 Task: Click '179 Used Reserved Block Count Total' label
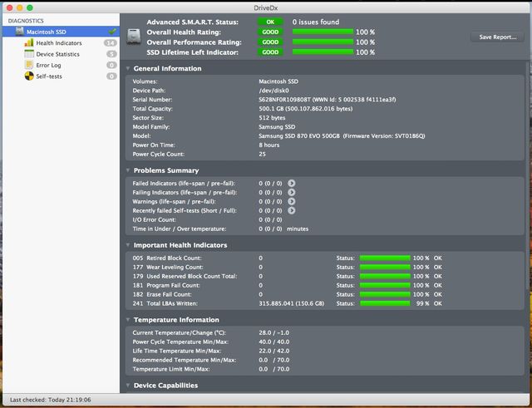185,277
